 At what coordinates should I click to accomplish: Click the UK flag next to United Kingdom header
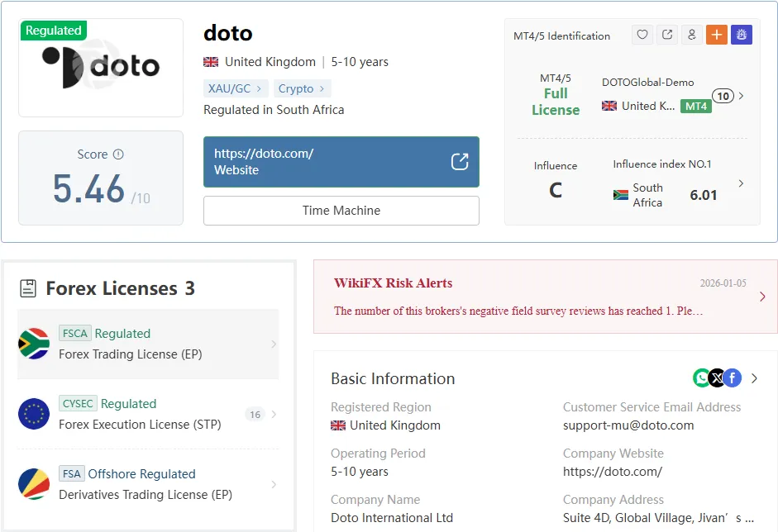211,62
